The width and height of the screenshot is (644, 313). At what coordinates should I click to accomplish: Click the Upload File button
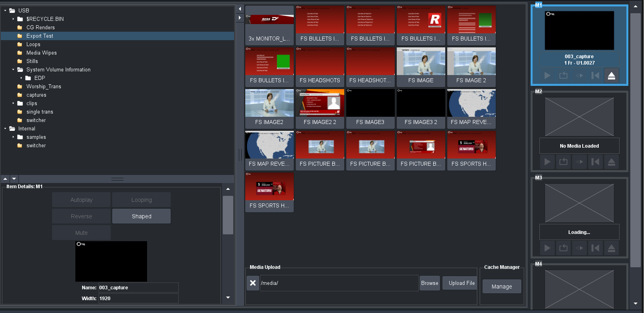click(x=461, y=283)
